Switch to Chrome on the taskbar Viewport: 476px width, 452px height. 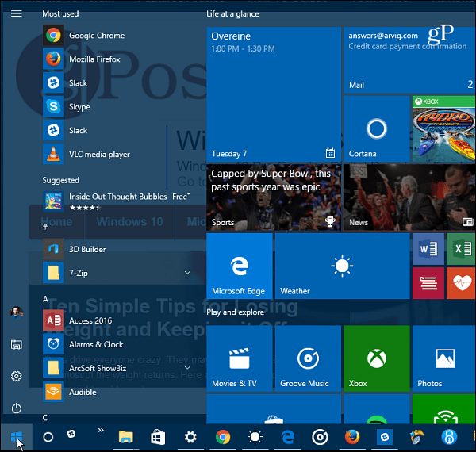[223, 437]
